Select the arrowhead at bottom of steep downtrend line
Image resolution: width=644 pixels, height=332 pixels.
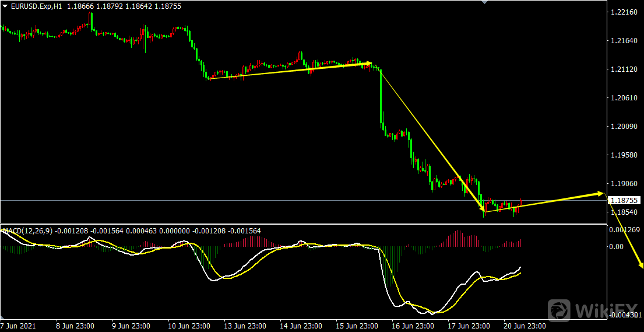pyautogui.click(x=483, y=208)
